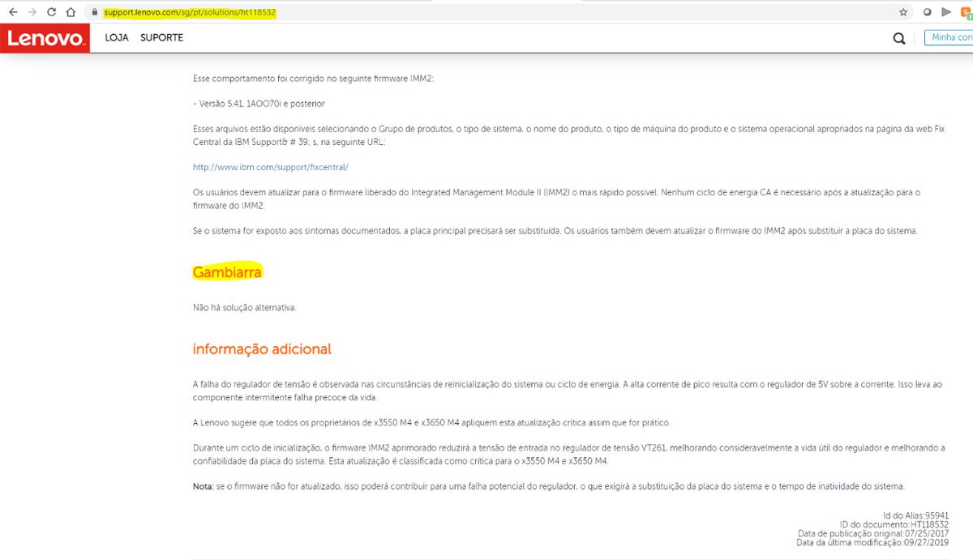The height and width of the screenshot is (560, 973).
Task: Open the gray play-arrow extension icon
Action: coord(946,12)
